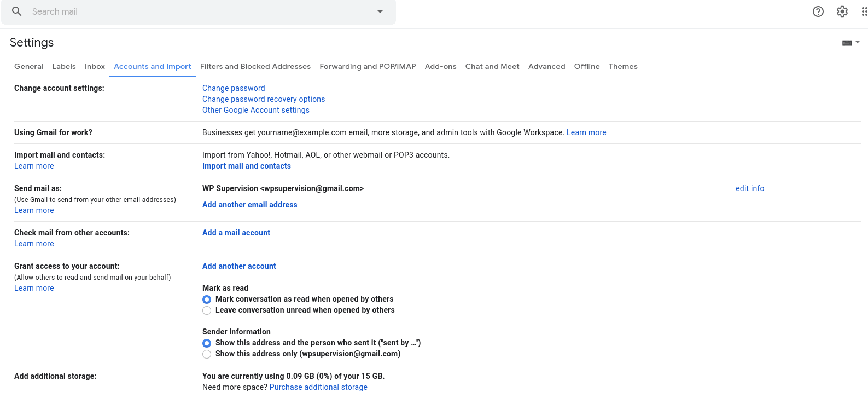
Task: Focus the Search mail field
Action: [200, 11]
